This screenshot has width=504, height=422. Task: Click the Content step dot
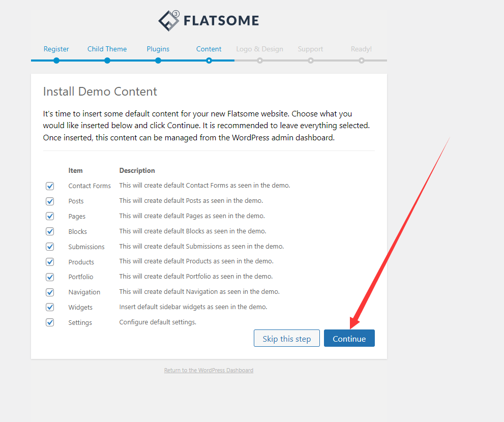coord(209,61)
